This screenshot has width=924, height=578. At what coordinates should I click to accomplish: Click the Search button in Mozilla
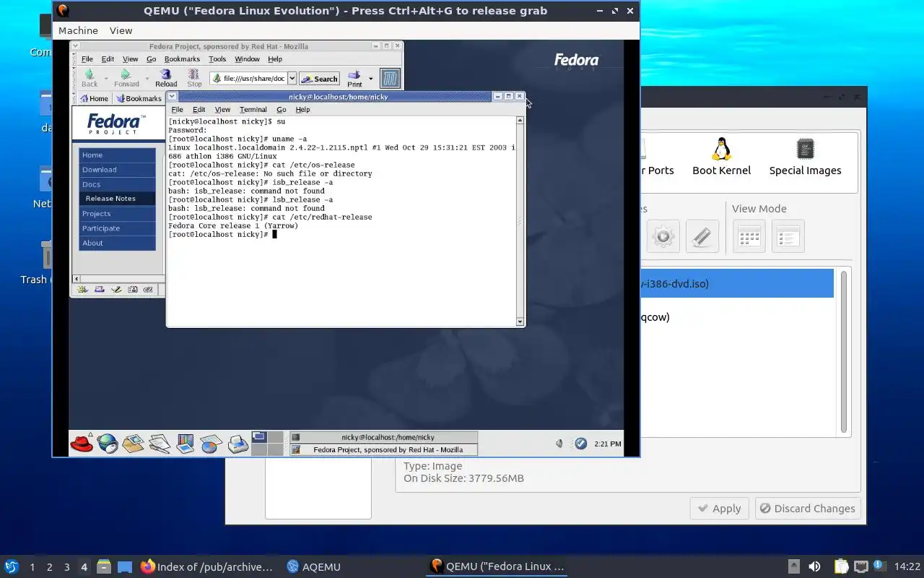click(x=320, y=79)
